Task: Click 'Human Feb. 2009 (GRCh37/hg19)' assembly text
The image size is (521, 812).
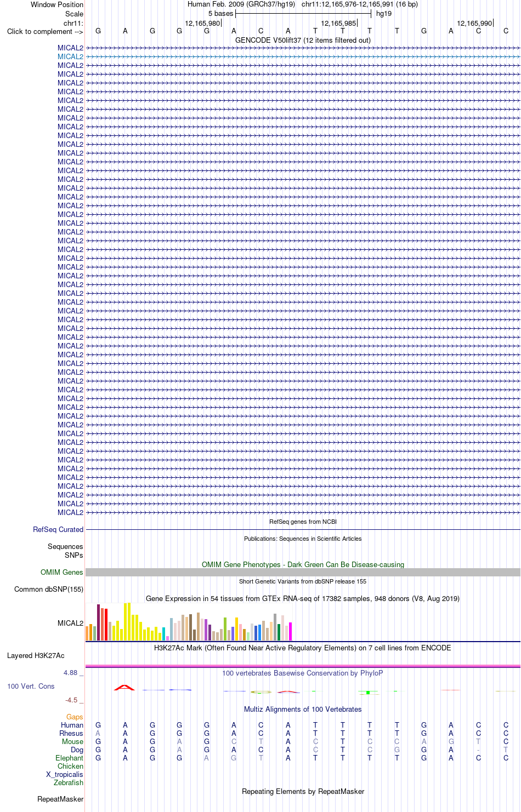Action: 241,4
